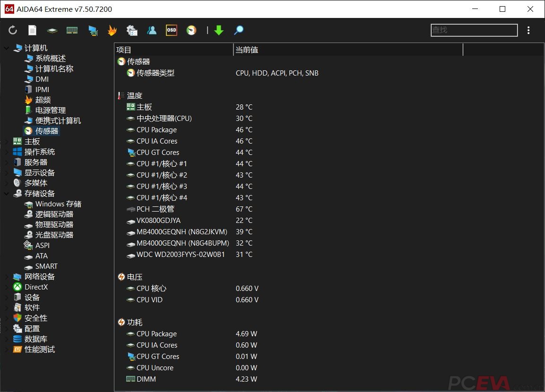The width and height of the screenshot is (545, 392).
Task: Select WDC WD2003FYYS-02W0B1 drive row
Action: pos(181,255)
